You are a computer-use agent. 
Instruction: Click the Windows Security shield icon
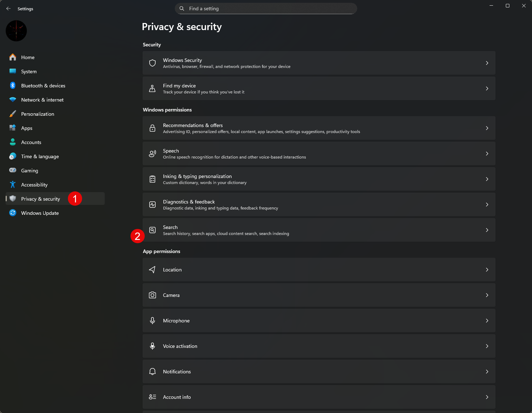(152, 63)
